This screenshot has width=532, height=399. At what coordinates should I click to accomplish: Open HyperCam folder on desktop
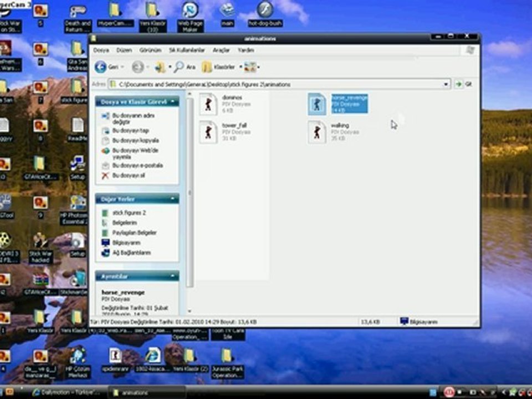click(115, 14)
